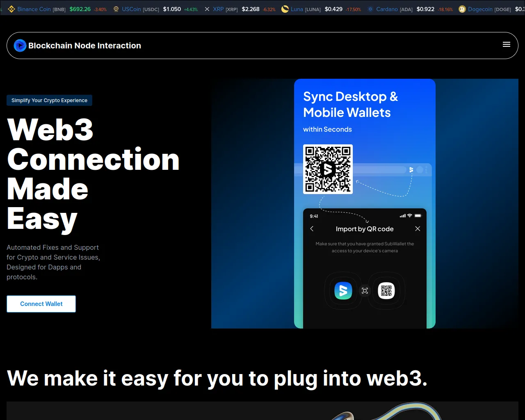Viewport: 525px width, 420px height.
Task: Click the scan frame icon between app icons
Action: tap(365, 291)
